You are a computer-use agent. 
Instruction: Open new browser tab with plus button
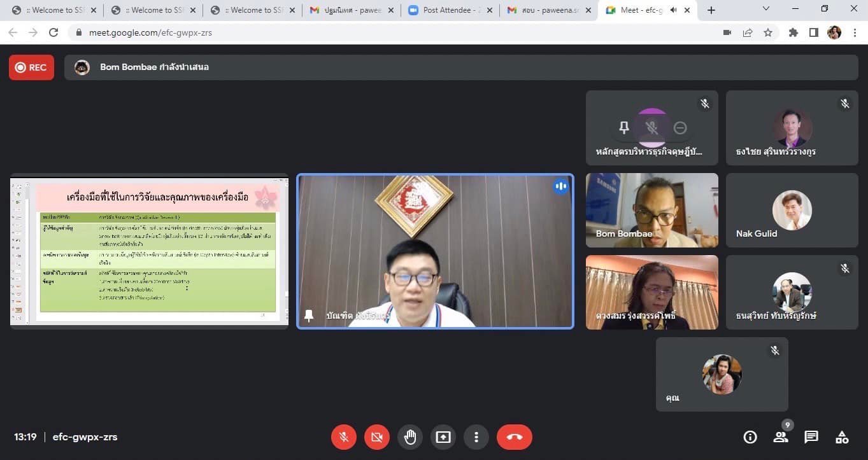711,10
